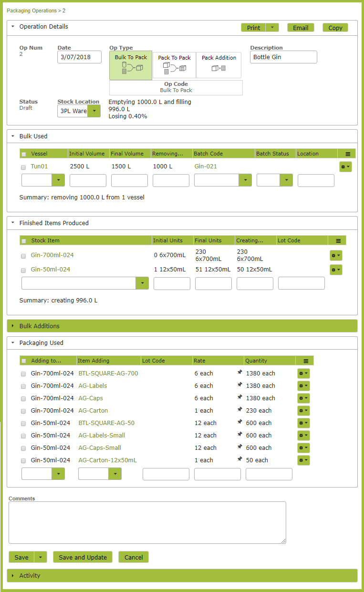Expand the Activity section
Image resolution: width=364 pixels, height=592 pixels.
coord(182,575)
